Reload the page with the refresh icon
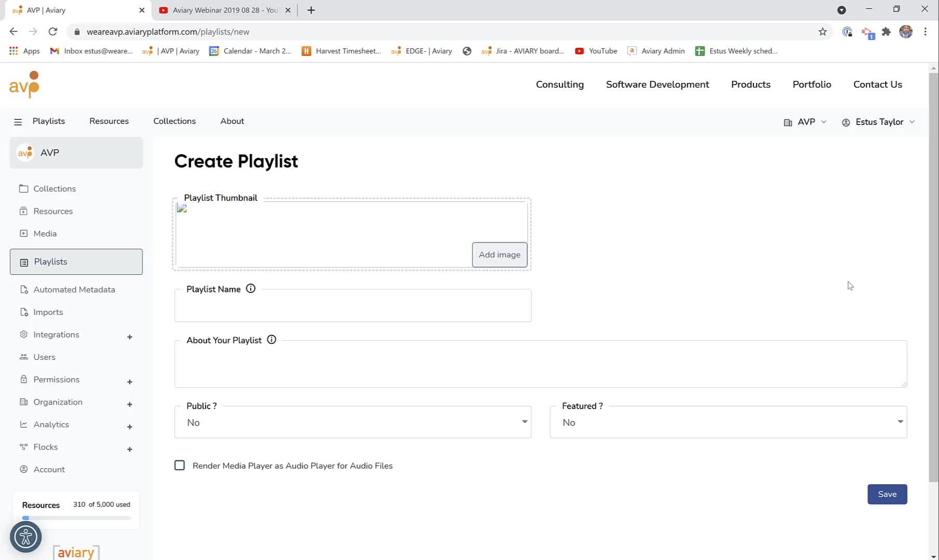The image size is (939, 560). pos(53,32)
